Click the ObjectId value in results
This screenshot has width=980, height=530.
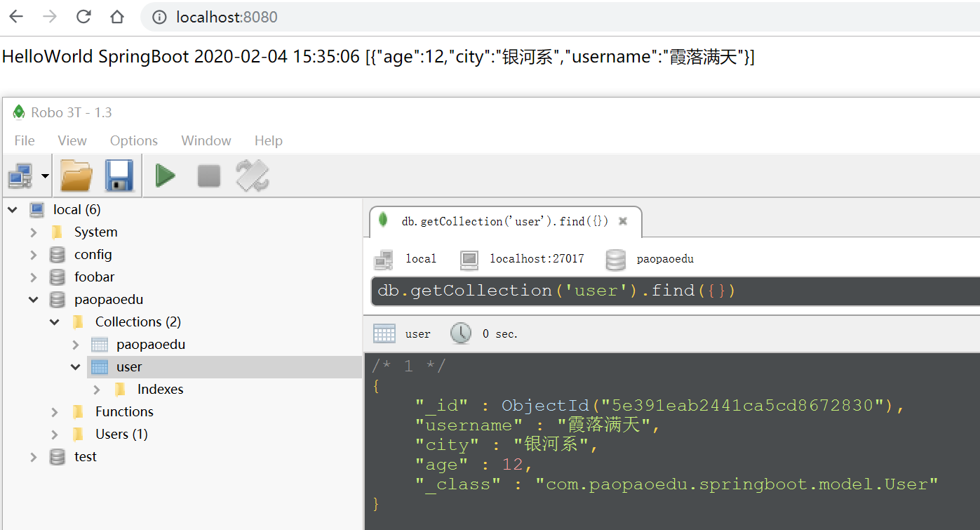click(702, 406)
